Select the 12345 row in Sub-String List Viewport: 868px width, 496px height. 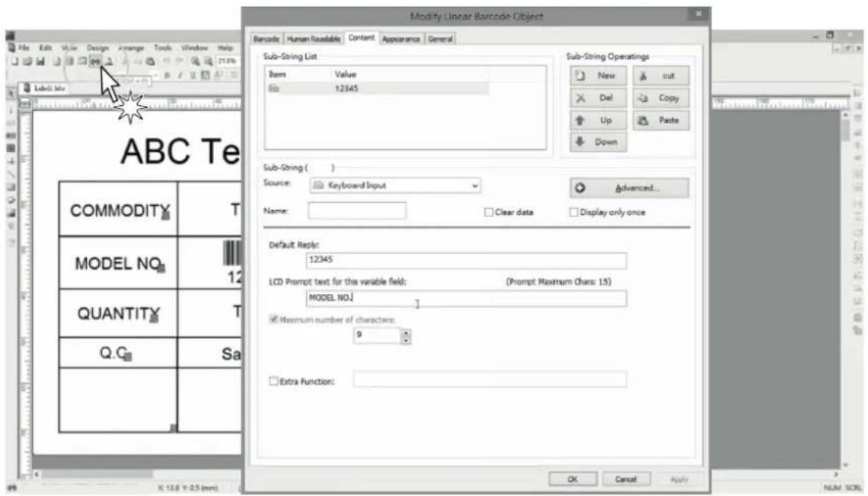[377, 88]
